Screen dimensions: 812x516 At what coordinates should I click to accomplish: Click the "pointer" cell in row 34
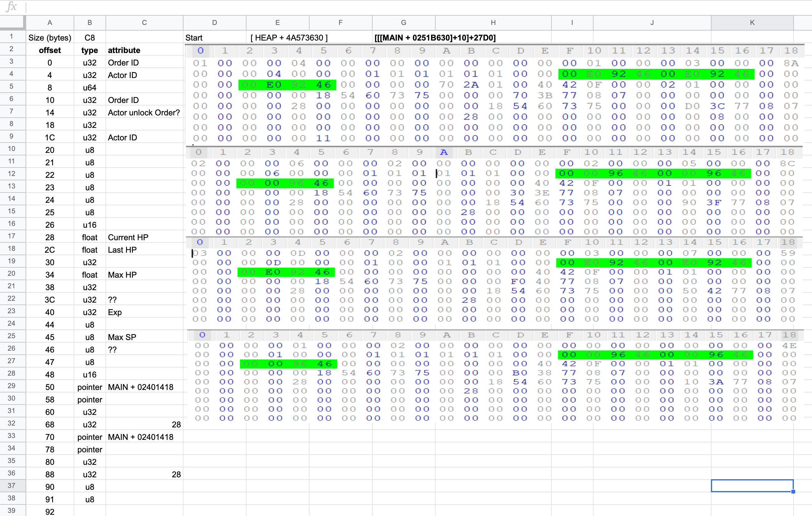click(90, 449)
